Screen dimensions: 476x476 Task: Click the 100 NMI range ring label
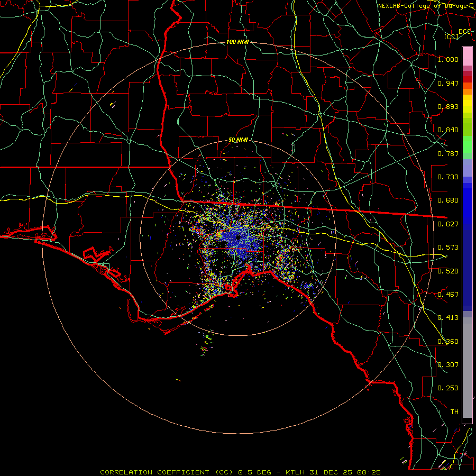click(237, 42)
